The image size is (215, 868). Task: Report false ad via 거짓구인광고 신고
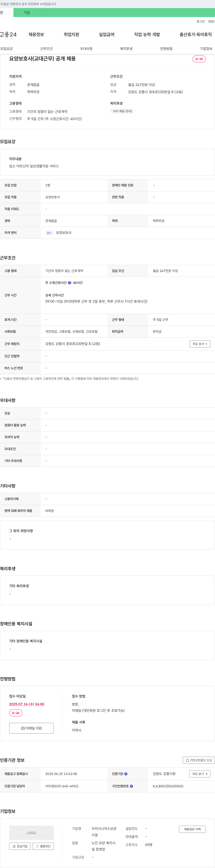point(199,760)
